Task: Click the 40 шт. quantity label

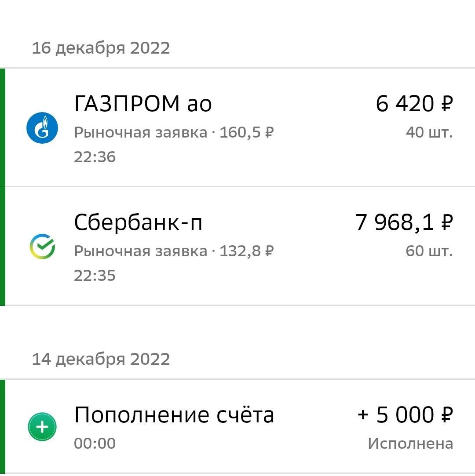Action: (x=429, y=132)
